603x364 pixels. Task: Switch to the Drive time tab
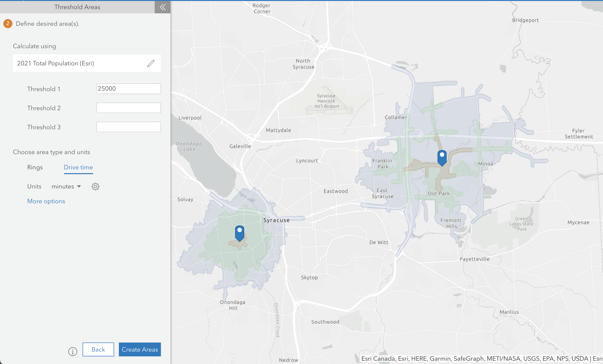(x=78, y=167)
